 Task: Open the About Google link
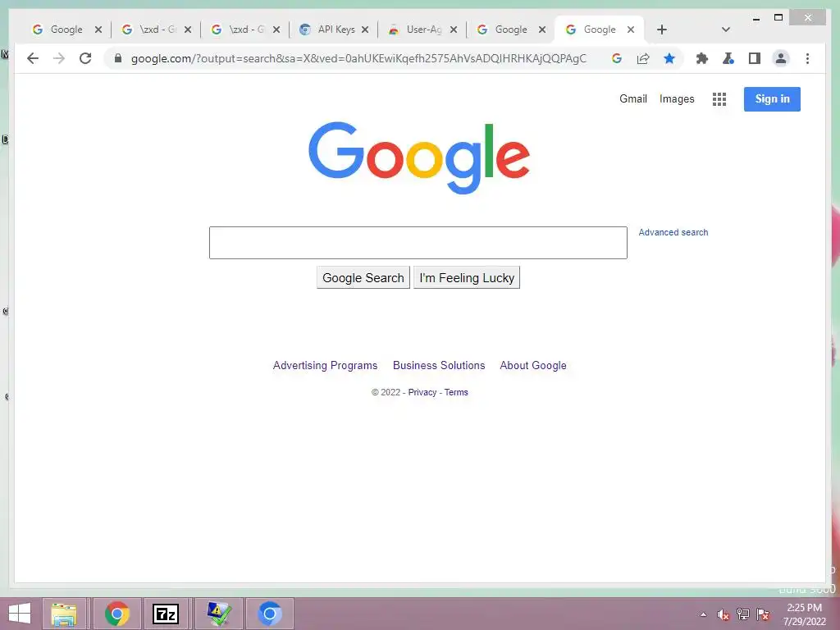(x=533, y=365)
